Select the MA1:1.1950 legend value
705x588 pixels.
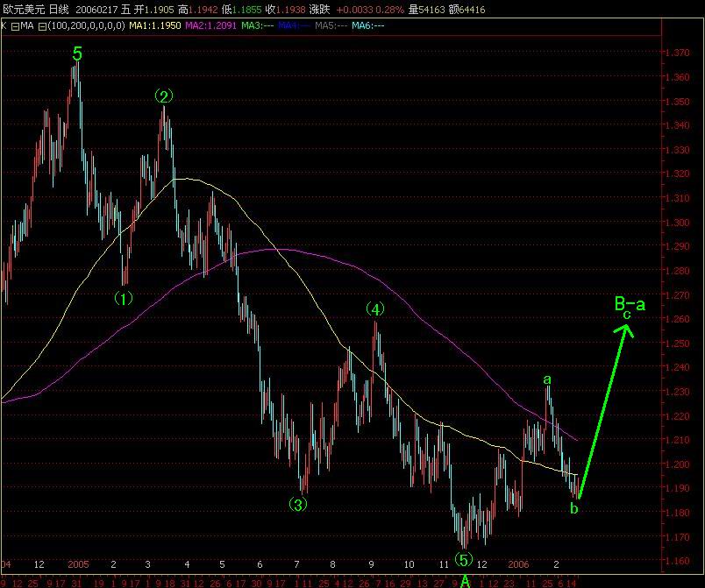[155, 26]
